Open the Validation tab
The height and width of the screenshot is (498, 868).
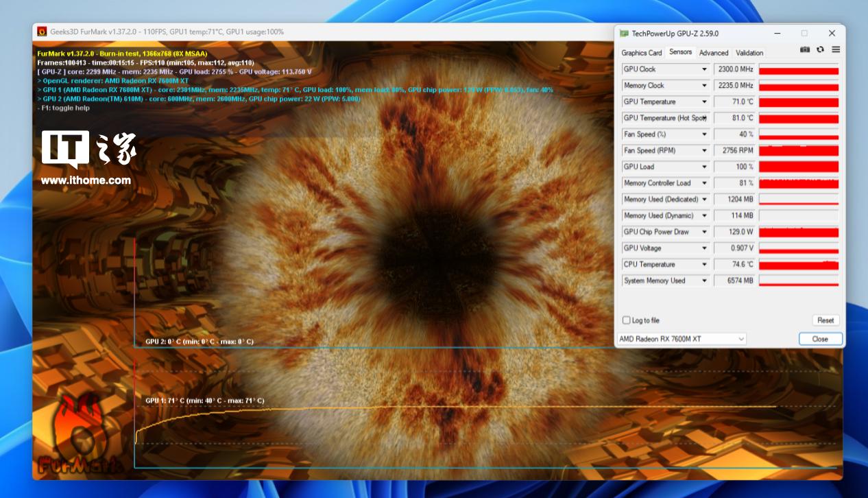tap(749, 53)
